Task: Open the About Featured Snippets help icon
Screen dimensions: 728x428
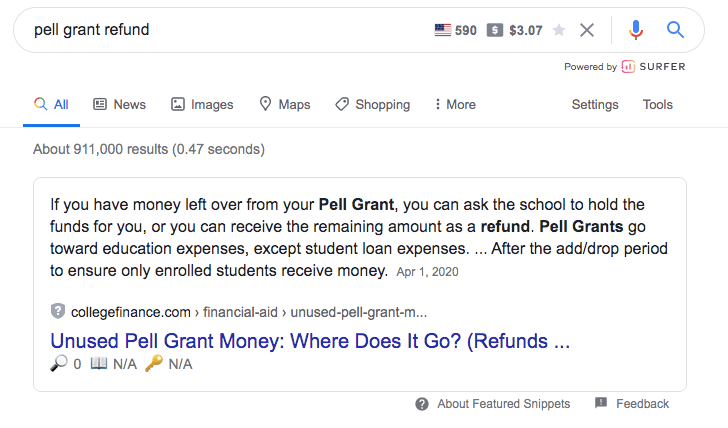Action: 423,404
